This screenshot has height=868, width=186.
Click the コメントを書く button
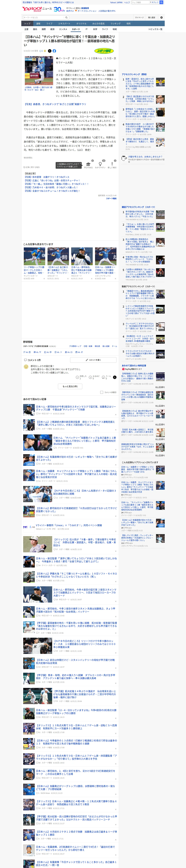click(93, 360)
